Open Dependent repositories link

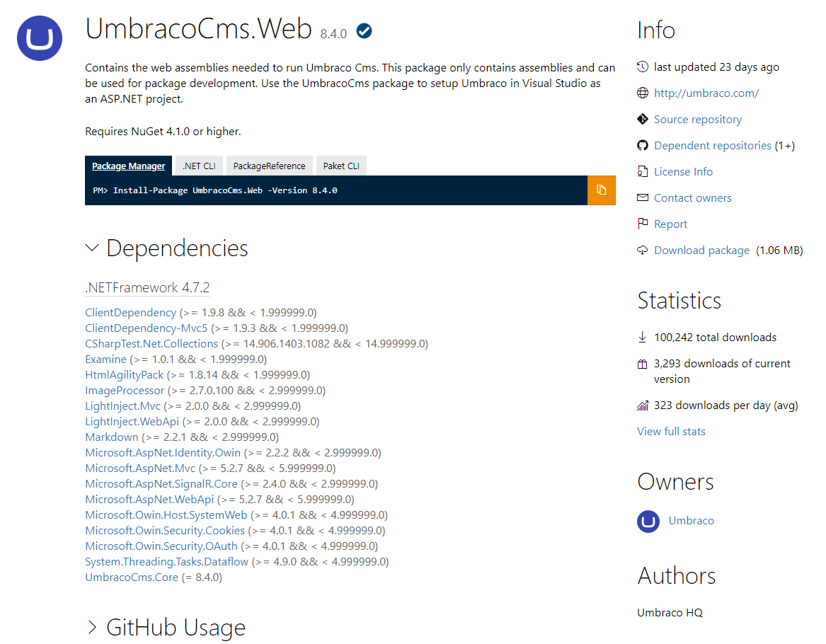pyautogui.click(x=713, y=145)
